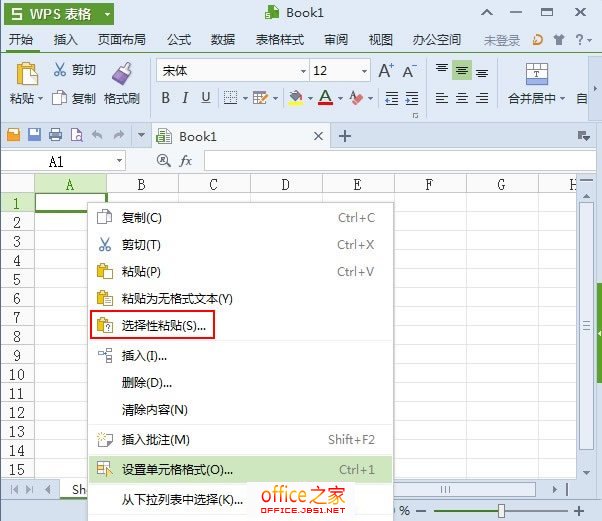
Task: Click the print preview icon
Action: tap(76, 135)
